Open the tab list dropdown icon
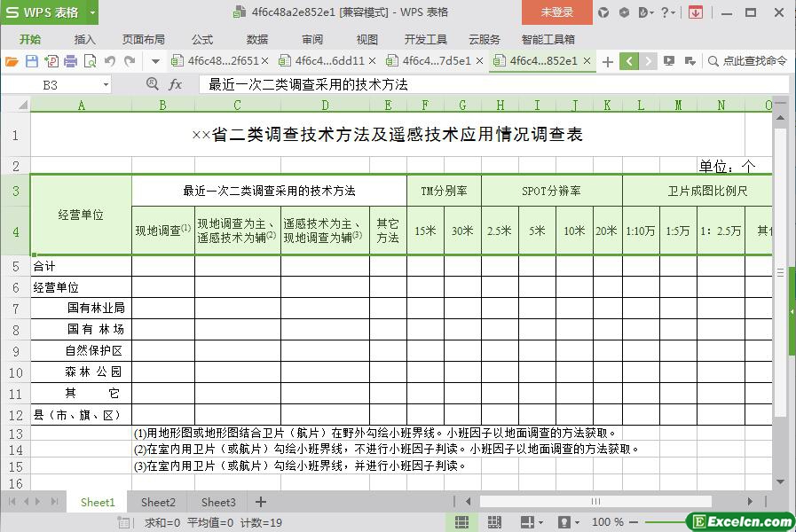796x532 pixels. click(690, 61)
